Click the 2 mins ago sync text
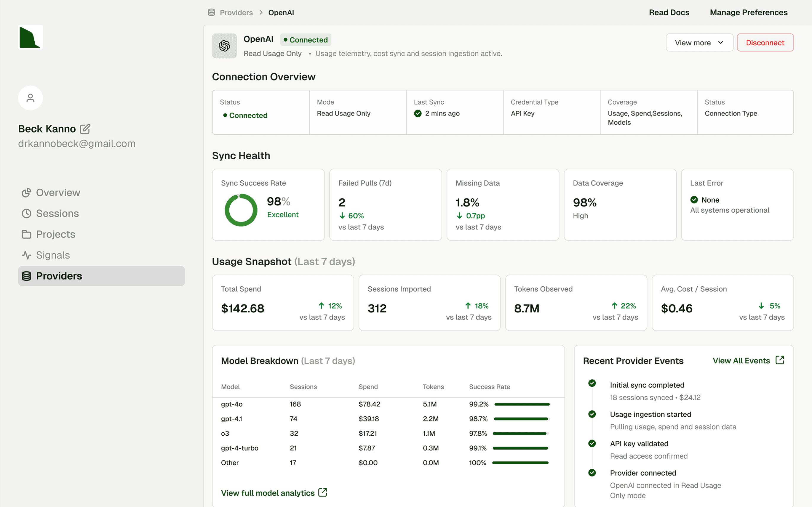 pyautogui.click(x=442, y=113)
